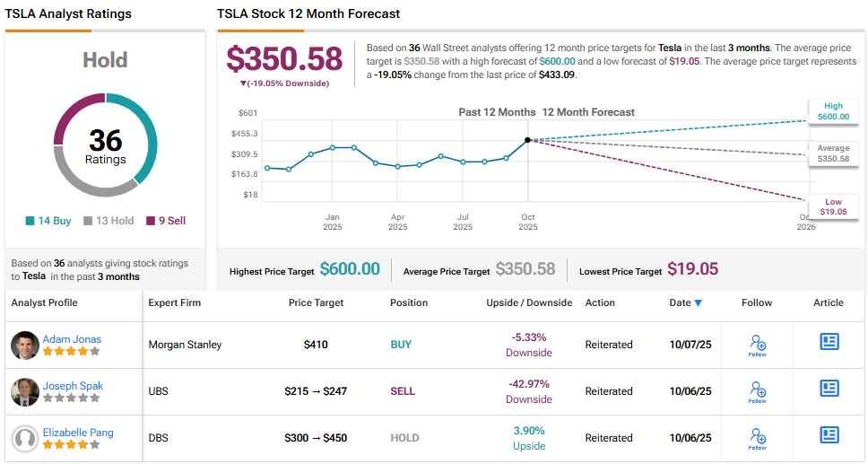
Task: Click Joseph Spak profile photo
Action: pyautogui.click(x=25, y=391)
